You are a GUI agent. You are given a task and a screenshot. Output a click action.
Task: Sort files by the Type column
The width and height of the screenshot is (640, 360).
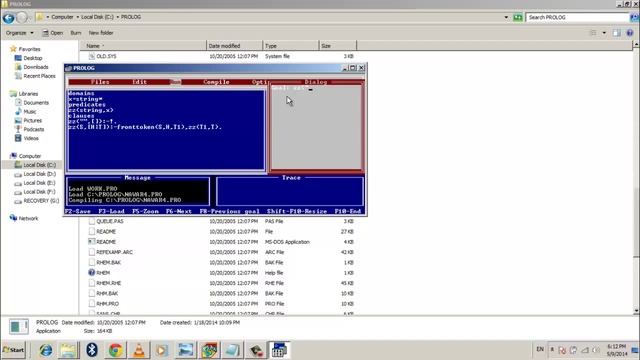(x=290, y=46)
